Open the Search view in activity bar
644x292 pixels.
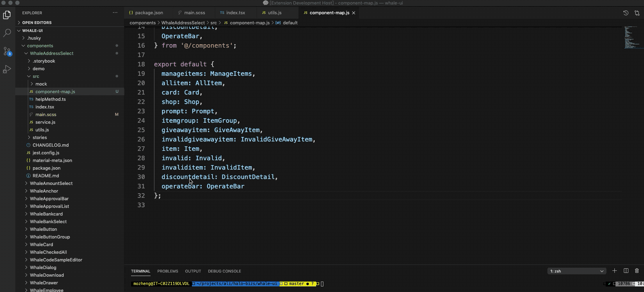[7, 33]
